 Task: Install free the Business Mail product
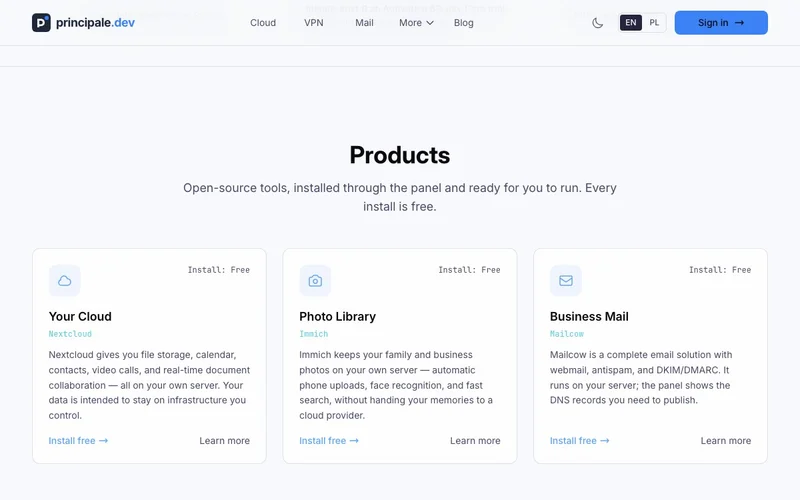(579, 441)
